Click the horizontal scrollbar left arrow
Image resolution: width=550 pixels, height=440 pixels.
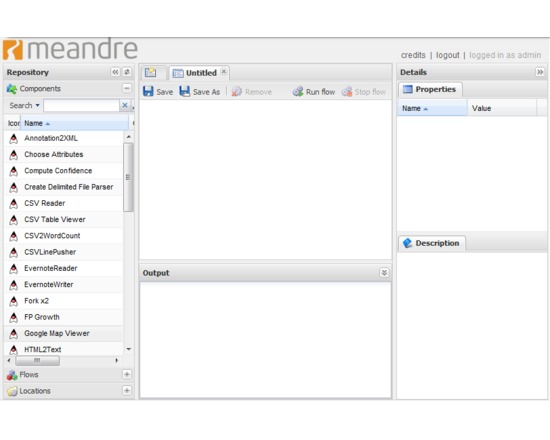point(9,360)
